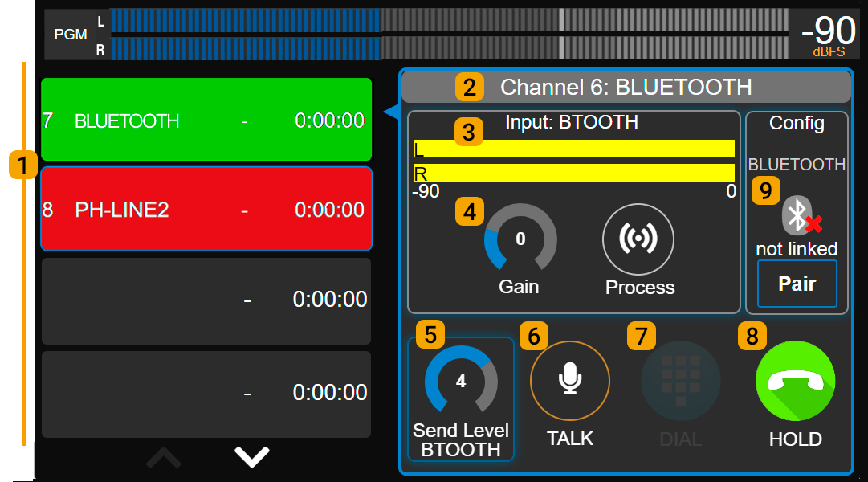Click the 0:00:00 timer in PH-LINE2 row
Image resolution: width=868 pixels, height=482 pixels.
329,210
